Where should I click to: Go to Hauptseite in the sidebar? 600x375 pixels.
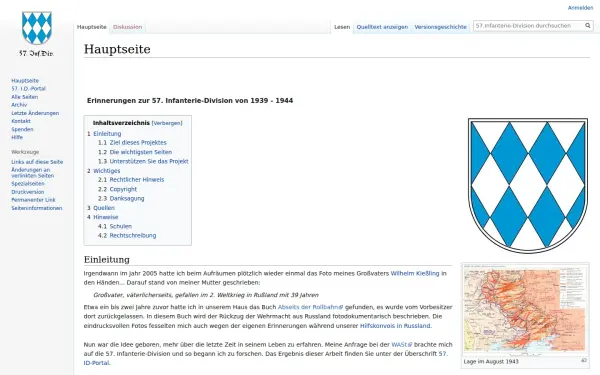(x=25, y=80)
